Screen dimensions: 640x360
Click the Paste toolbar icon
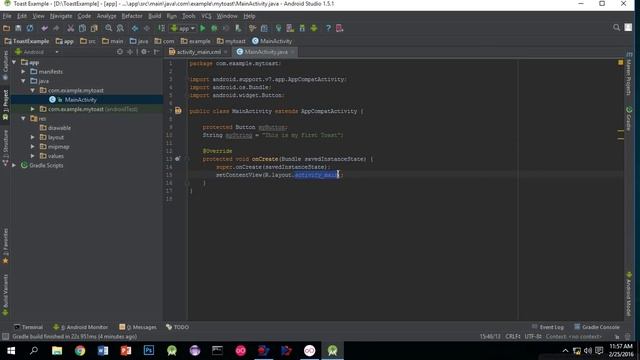94,28
